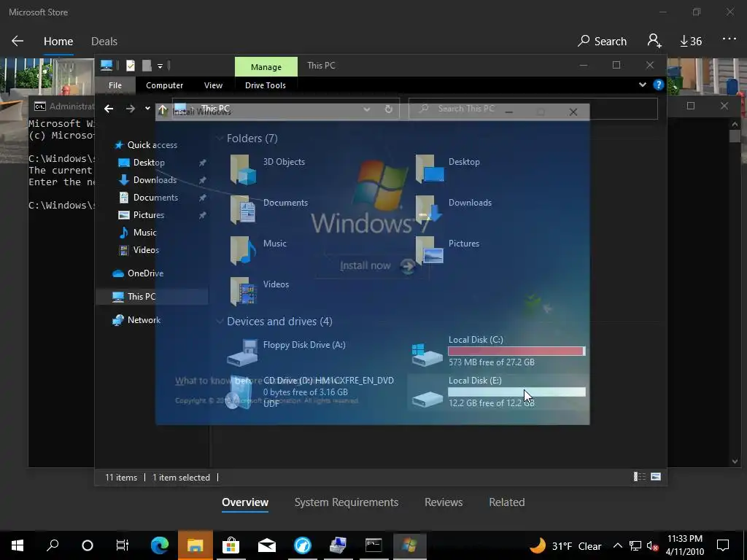This screenshot has height=560, width=747.
Task: Select Network in navigation pane
Action: click(x=136, y=320)
